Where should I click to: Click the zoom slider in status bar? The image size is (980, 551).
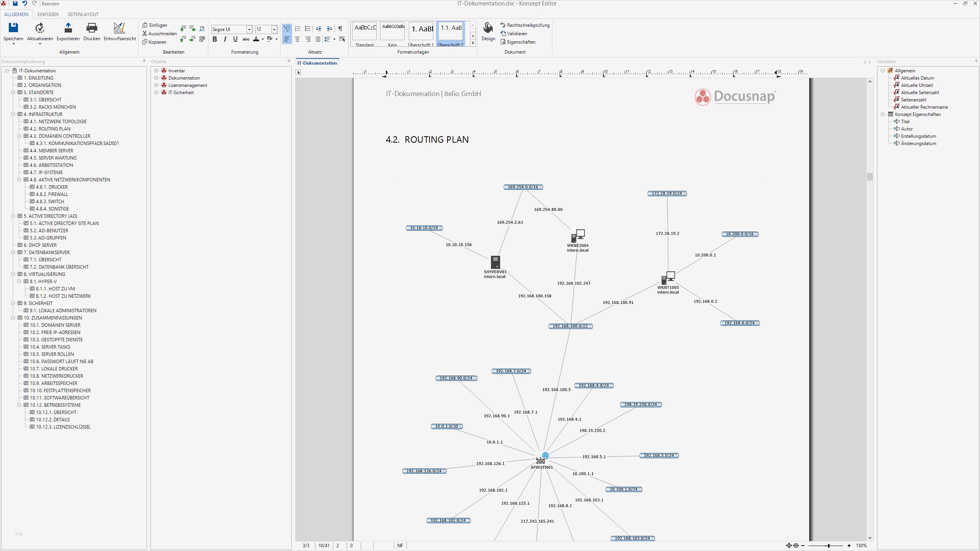828,546
